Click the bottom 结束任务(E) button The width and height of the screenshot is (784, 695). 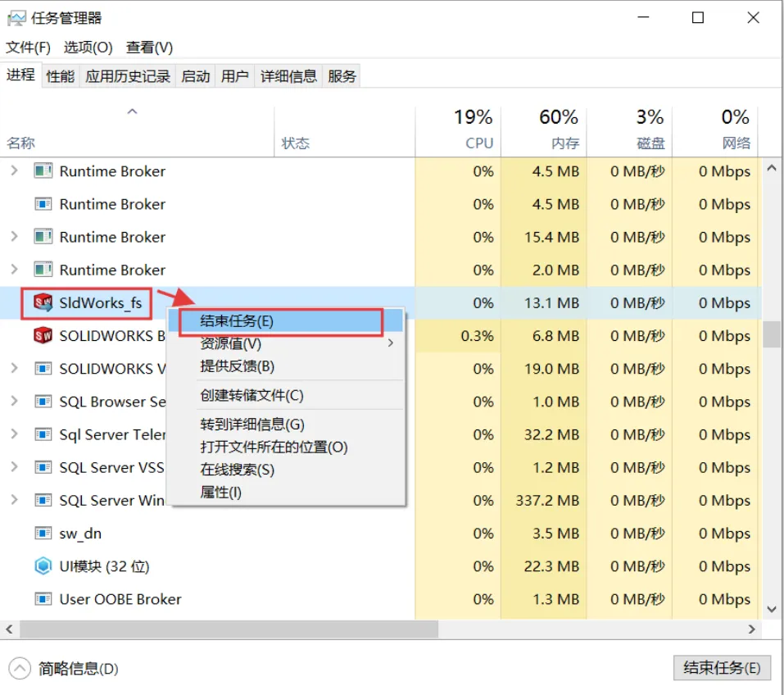[722, 668]
